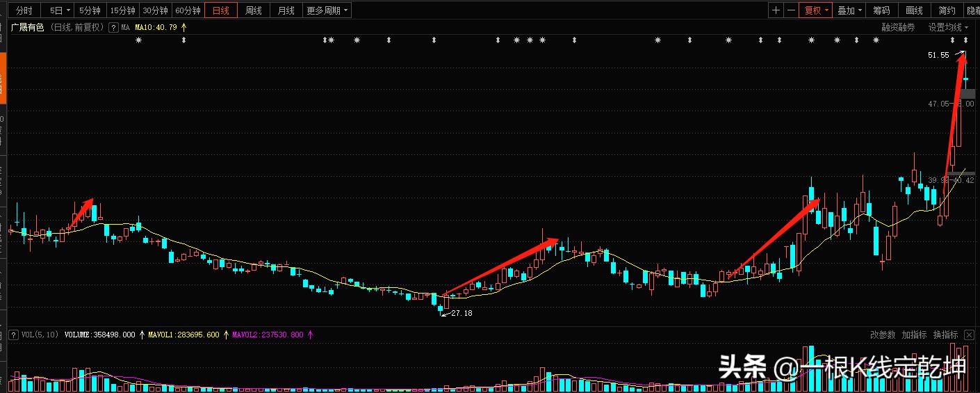
Task: Zoom out the chart with the minus icon
Action: coord(791,10)
